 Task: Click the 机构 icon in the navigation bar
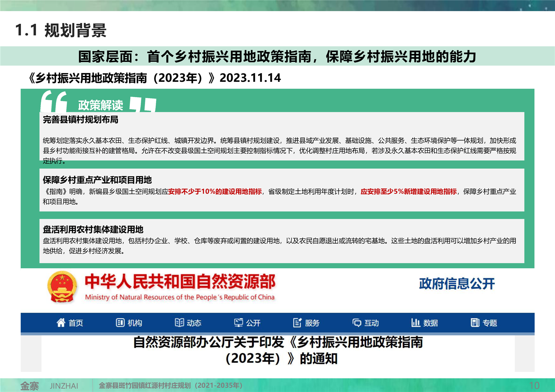120,322
